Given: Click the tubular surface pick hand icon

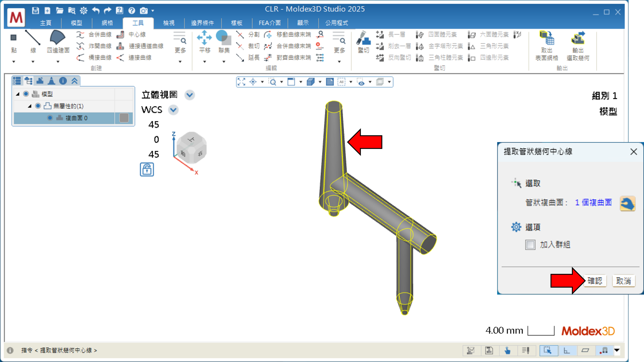Looking at the screenshot, I should pos(627,203).
